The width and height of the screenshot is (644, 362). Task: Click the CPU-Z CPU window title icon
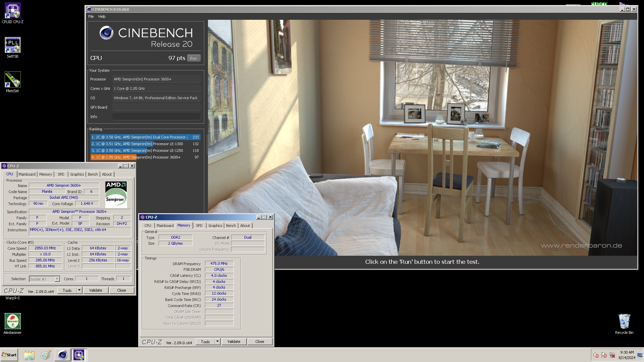(4, 166)
